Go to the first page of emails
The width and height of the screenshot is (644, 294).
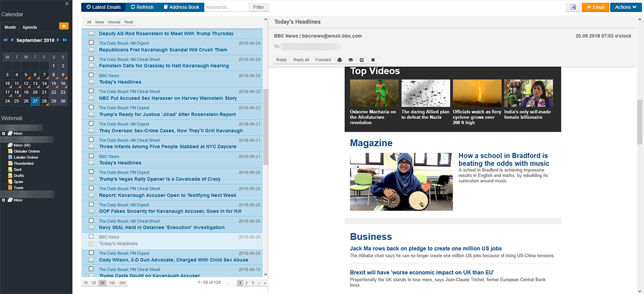click(x=228, y=283)
